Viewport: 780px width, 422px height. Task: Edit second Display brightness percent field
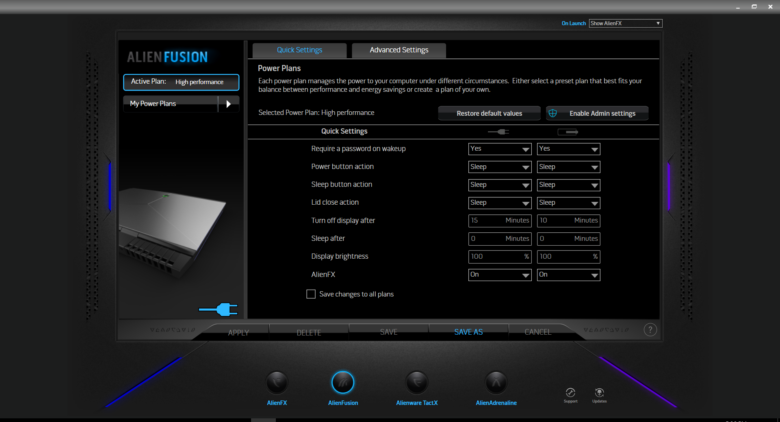tap(568, 257)
